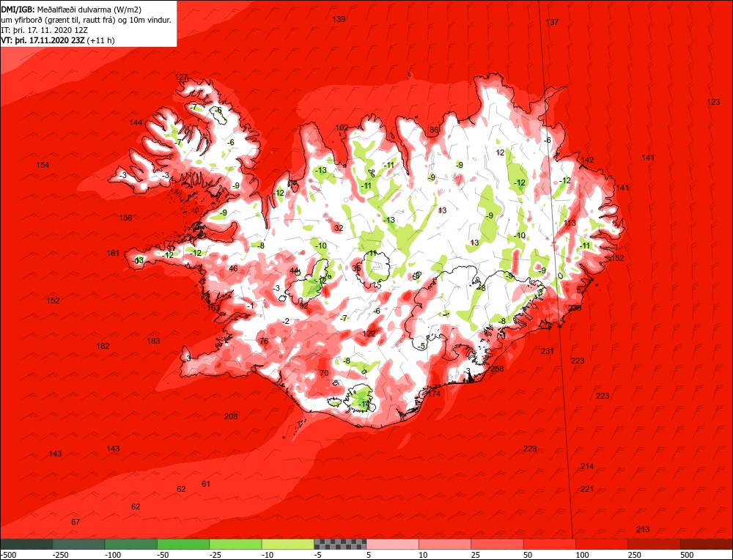733x560 pixels.
Task: Click the value '70' in South Iceland
Action: pyautogui.click(x=324, y=373)
